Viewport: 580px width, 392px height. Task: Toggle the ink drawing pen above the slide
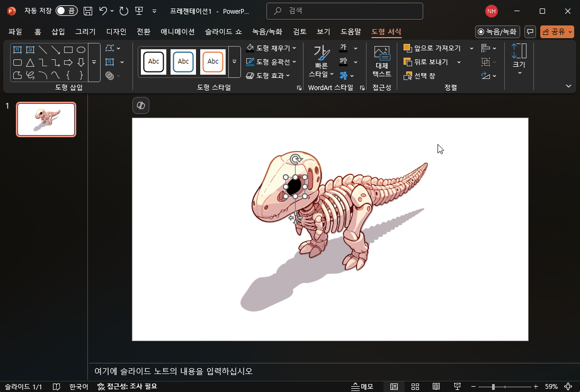click(140, 105)
